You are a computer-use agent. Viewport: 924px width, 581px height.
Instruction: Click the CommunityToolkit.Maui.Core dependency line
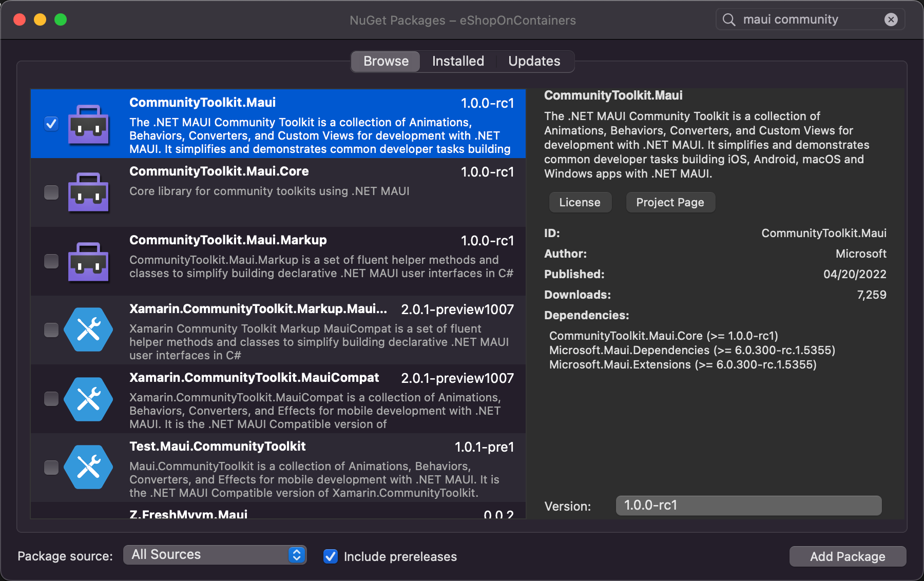pos(664,336)
